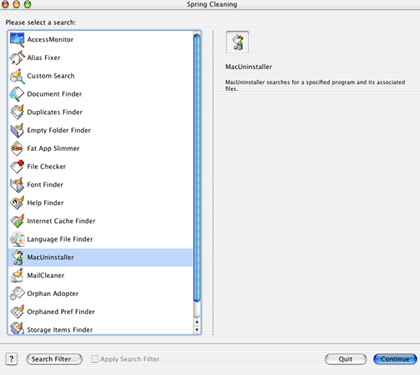420x375 pixels.
Task: Pick the Orphaned Pref Finder label
Action: point(61,312)
